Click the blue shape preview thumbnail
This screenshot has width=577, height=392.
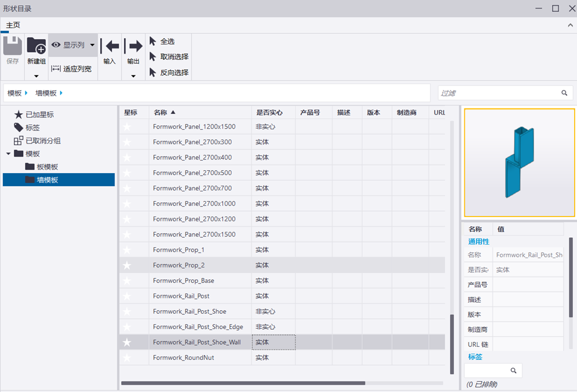(519, 162)
